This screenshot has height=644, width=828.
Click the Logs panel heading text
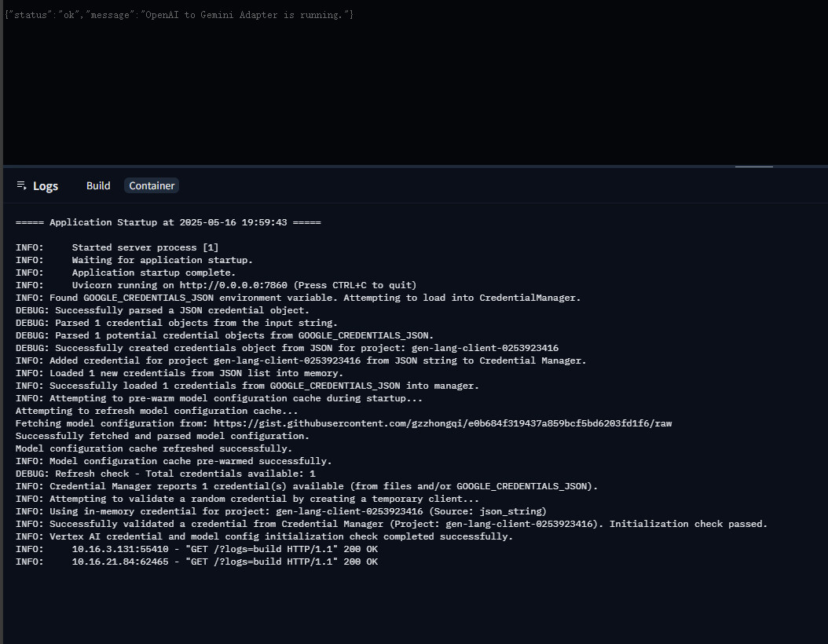(x=46, y=186)
